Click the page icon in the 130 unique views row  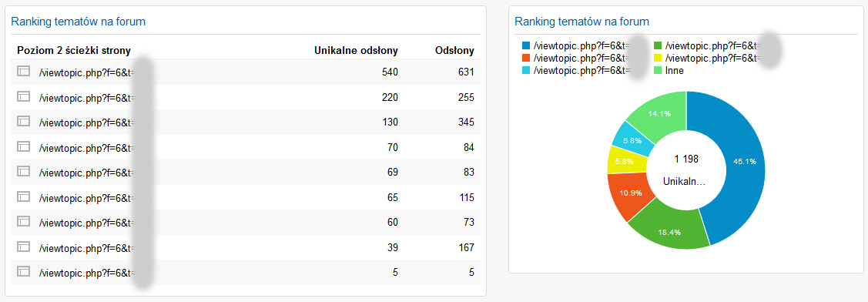pos(23,121)
